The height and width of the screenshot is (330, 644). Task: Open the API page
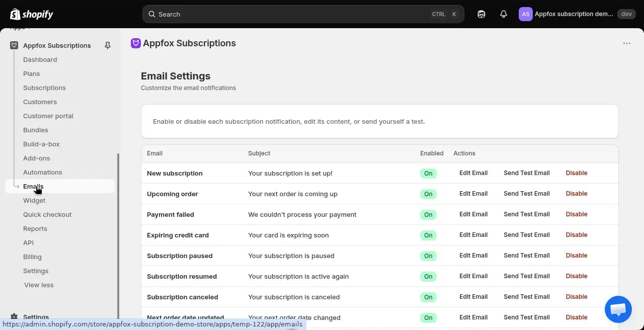pyautogui.click(x=28, y=242)
